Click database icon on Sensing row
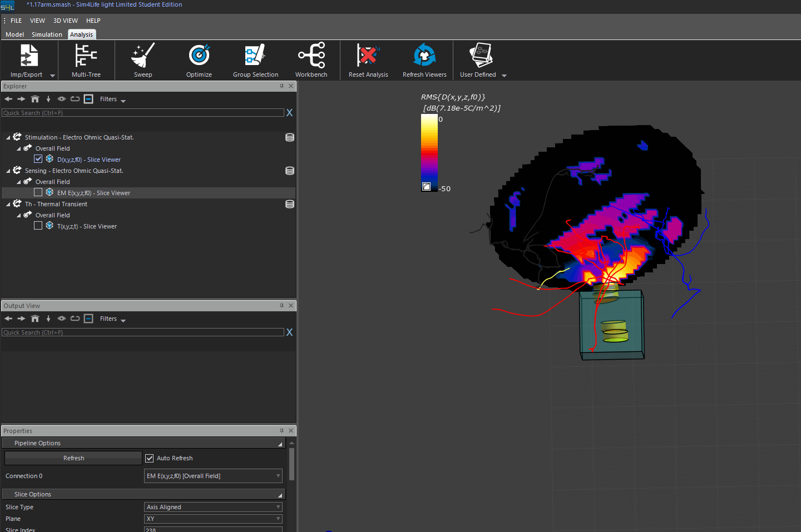Screen dimensions: 801x532 point(290,171)
